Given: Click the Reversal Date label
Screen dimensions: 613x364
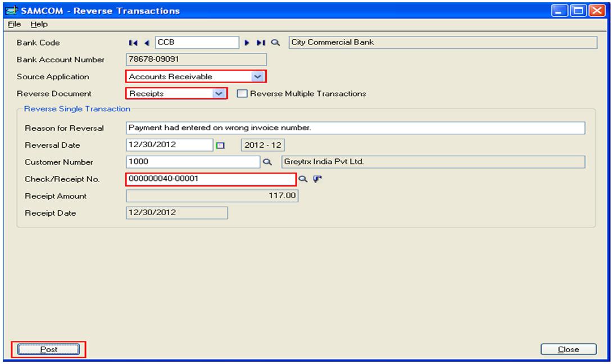Looking at the screenshot, I should pyautogui.click(x=52, y=145).
